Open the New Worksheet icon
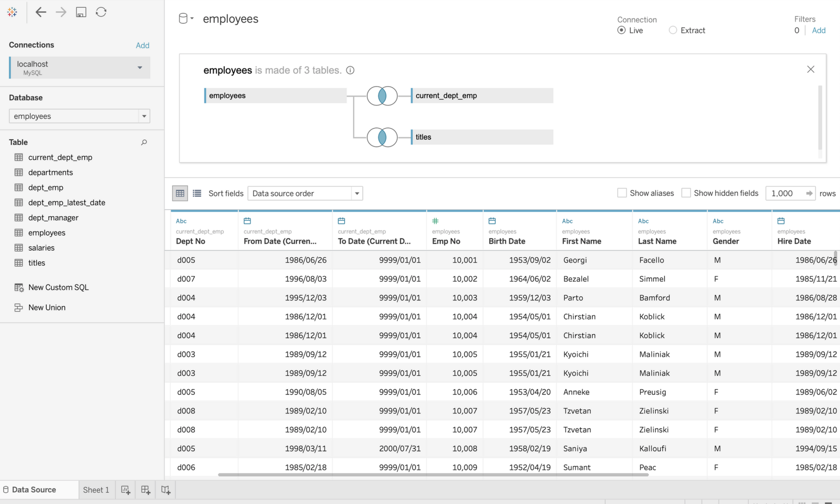Screen dimensions: 840x504 point(125,489)
